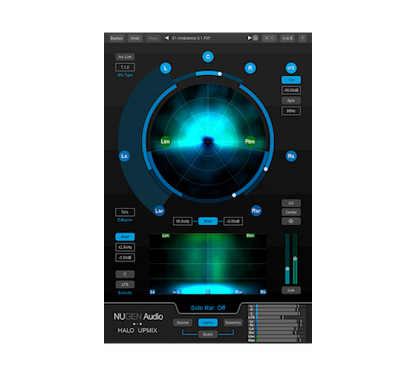Image resolution: width=416 pixels, height=376 pixels.
Task: Grab the right surround arc handle
Action: click(266, 169)
